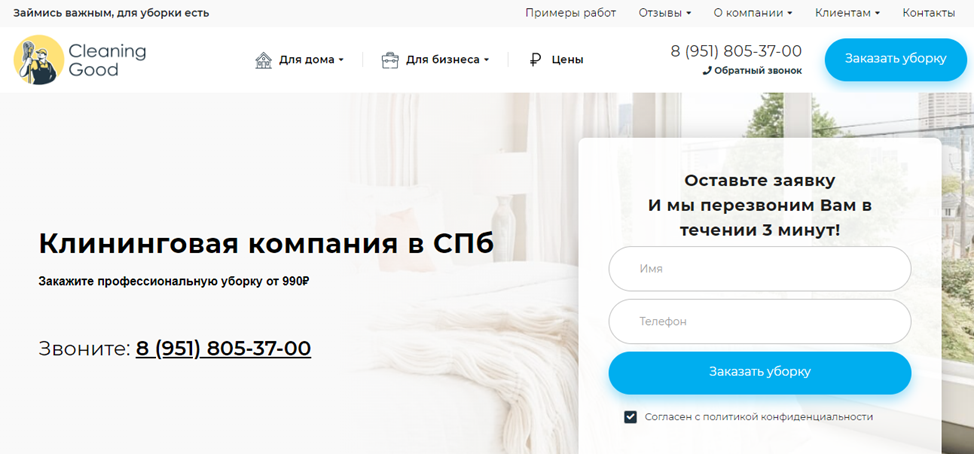The height and width of the screenshot is (454, 974).
Task: Click the header Заказать уборку button
Action: (x=896, y=60)
